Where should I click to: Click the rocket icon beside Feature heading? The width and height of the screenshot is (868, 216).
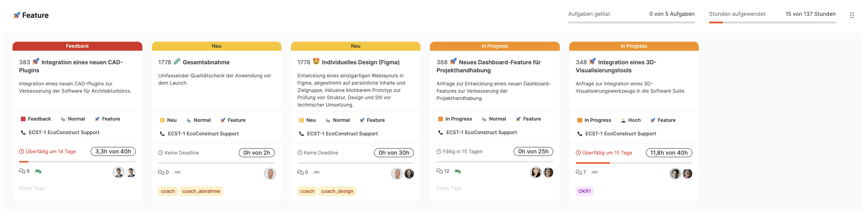click(17, 15)
